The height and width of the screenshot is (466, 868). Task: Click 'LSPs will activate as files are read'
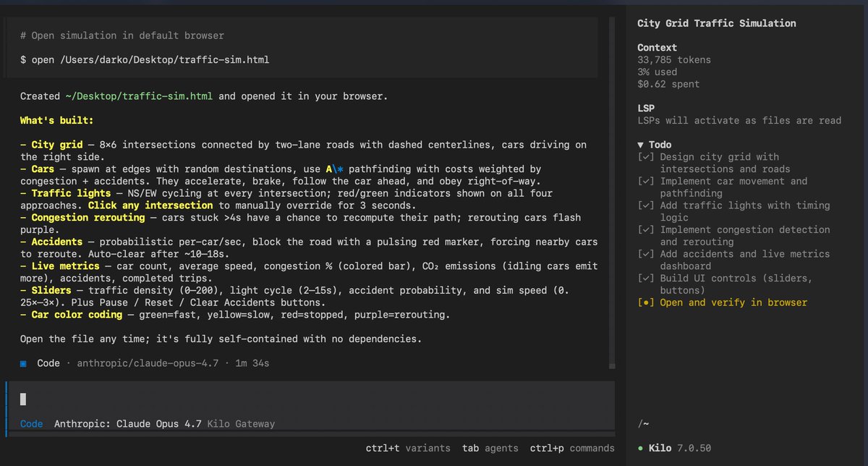click(739, 121)
